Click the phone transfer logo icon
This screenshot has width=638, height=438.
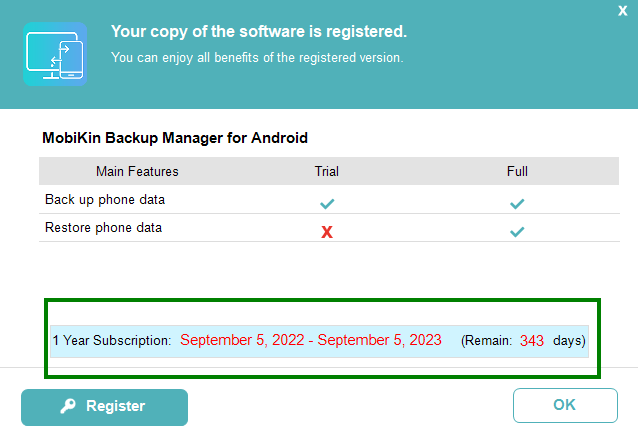coord(55,54)
